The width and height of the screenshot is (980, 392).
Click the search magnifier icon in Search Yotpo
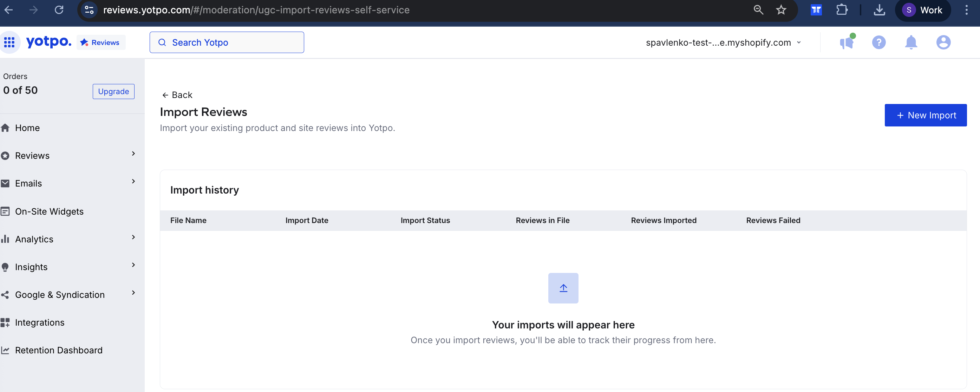point(162,42)
